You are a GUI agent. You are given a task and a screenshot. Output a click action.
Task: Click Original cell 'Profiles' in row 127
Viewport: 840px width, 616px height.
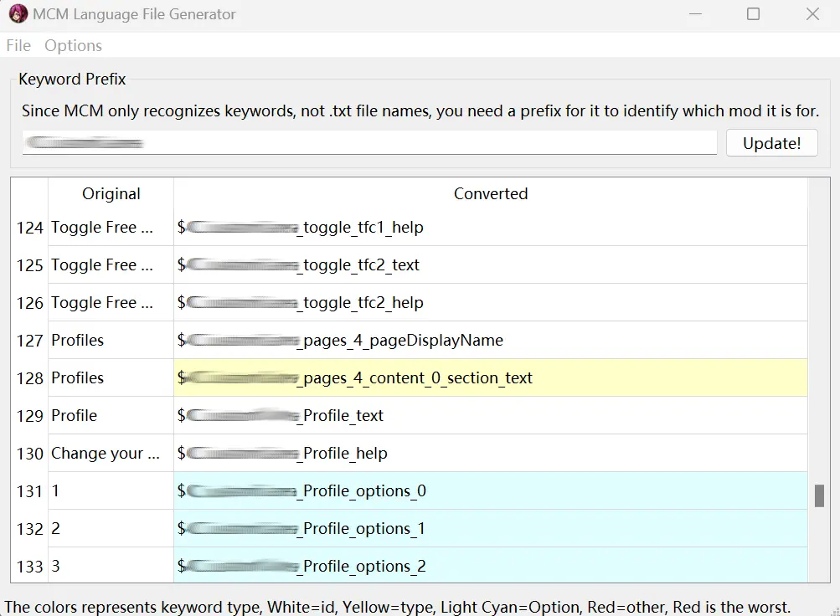111,341
